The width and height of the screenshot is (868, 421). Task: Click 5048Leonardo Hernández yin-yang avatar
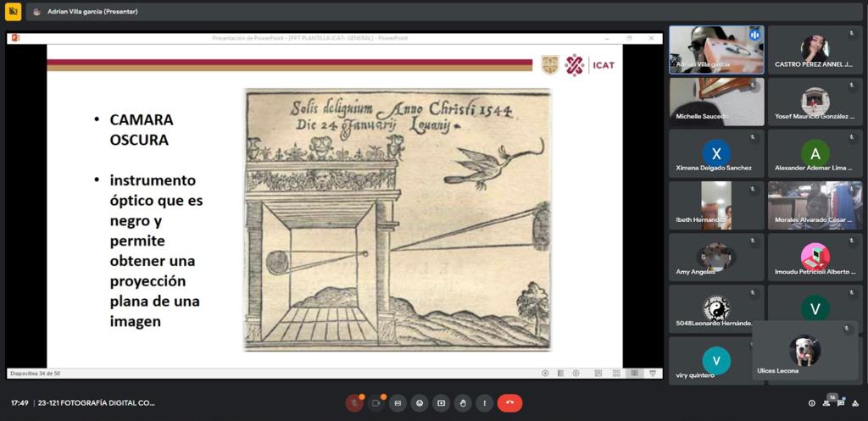tap(716, 308)
